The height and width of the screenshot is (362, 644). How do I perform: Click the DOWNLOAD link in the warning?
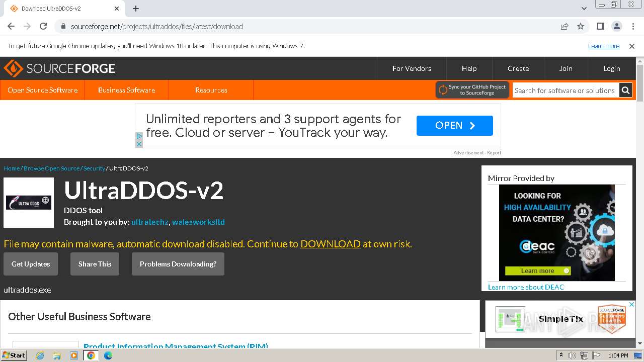pyautogui.click(x=331, y=244)
